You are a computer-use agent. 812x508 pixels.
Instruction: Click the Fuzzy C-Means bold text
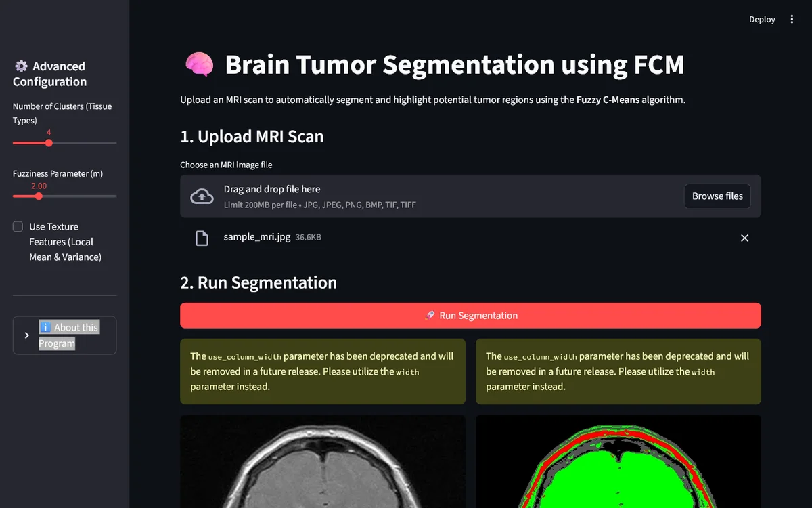coord(608,100)
